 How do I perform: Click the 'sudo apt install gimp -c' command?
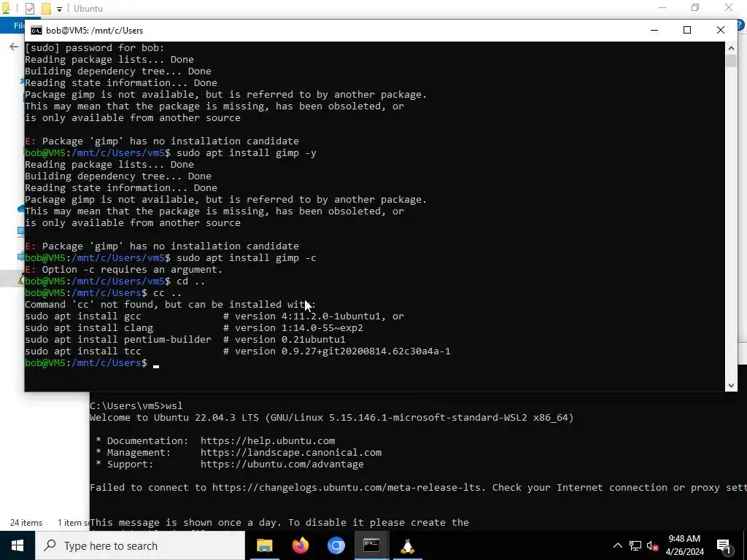(x=247, y=258)
